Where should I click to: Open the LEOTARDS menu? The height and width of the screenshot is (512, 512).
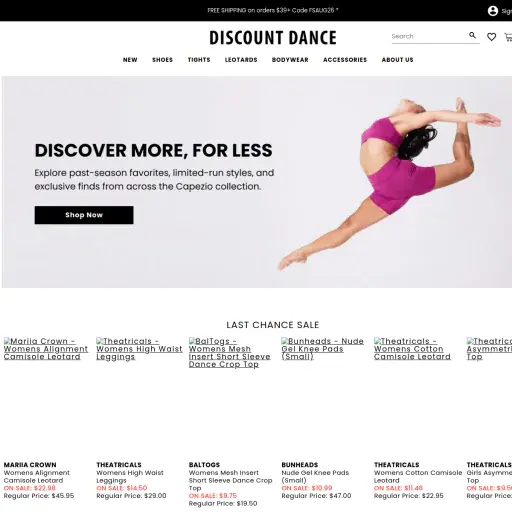point(241,60)
